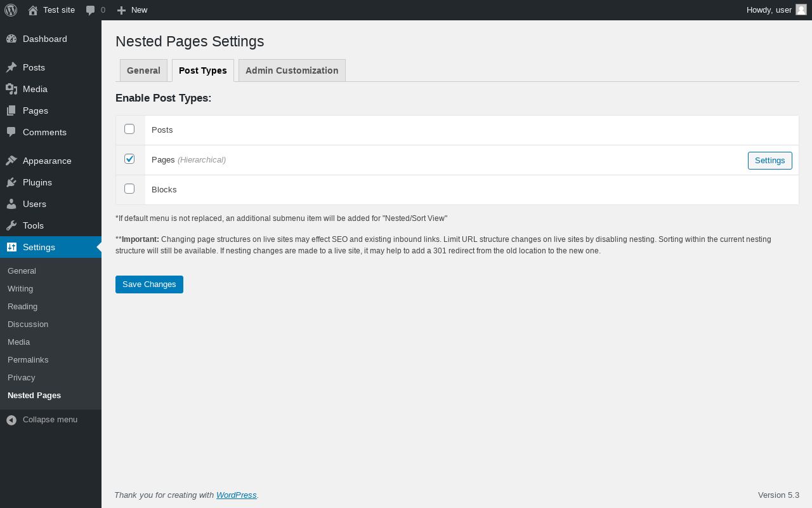
Task: Click the New label in admin bar
Action: [x=139, y=10]
